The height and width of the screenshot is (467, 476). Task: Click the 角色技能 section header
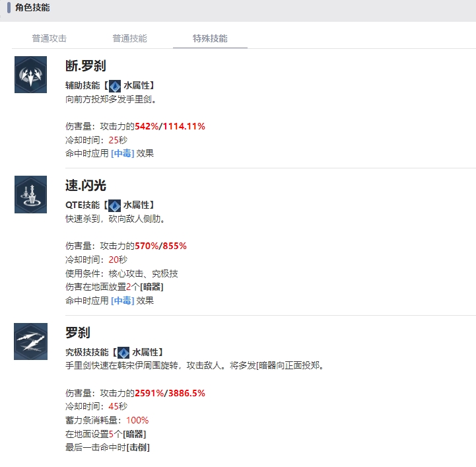pyautogui.click(x=32, y=7)
